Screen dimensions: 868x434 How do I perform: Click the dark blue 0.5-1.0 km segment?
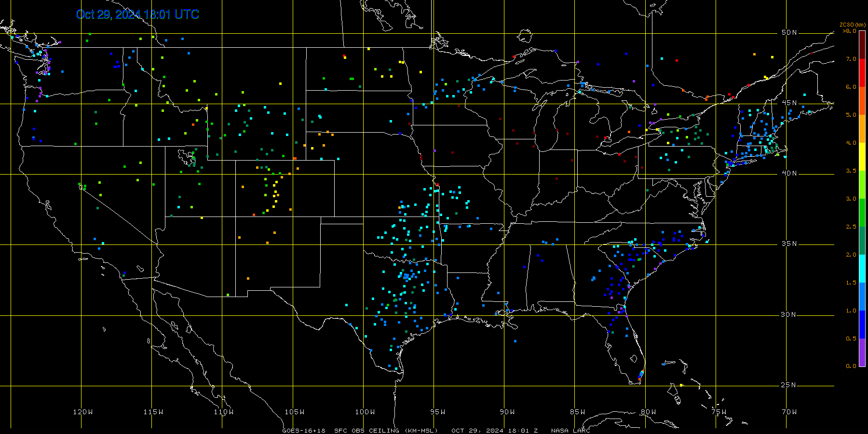pyautogui.click(x=862, y=325)
